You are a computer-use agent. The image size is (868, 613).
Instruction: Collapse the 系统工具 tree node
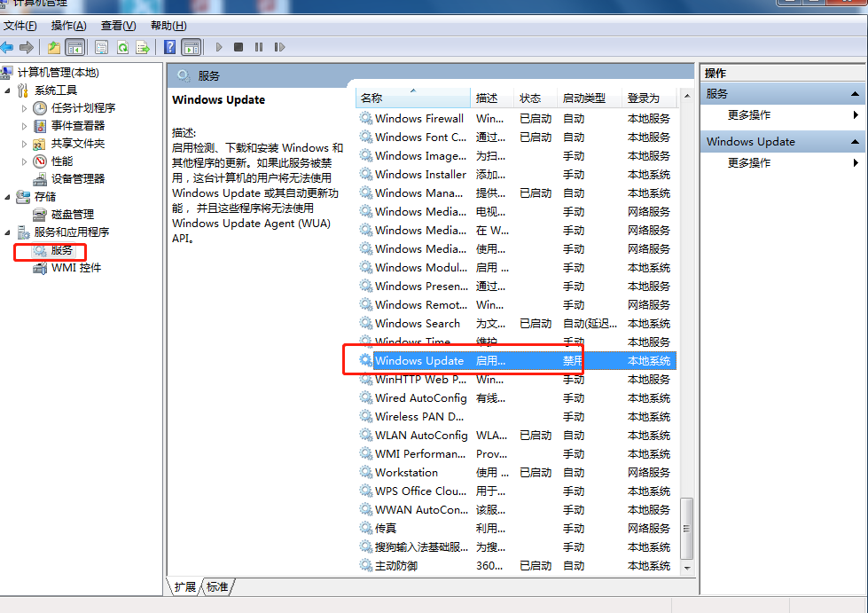(x=7, y=90)
